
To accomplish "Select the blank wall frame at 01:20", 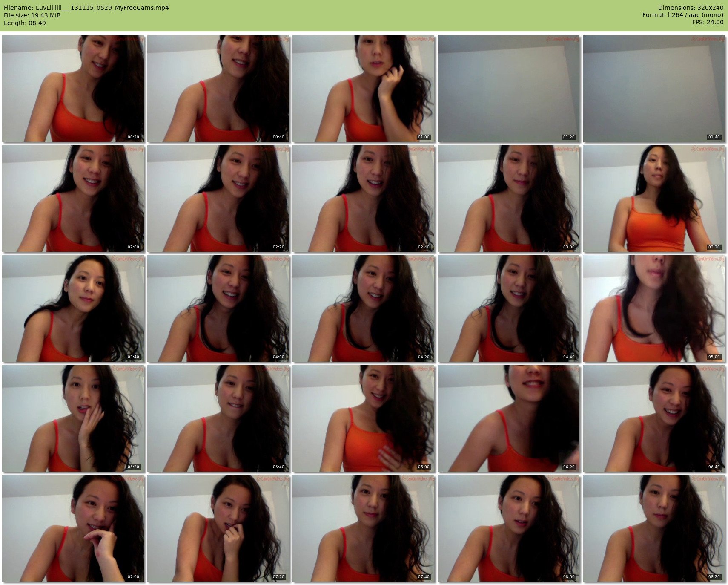I will pos(509,89).
